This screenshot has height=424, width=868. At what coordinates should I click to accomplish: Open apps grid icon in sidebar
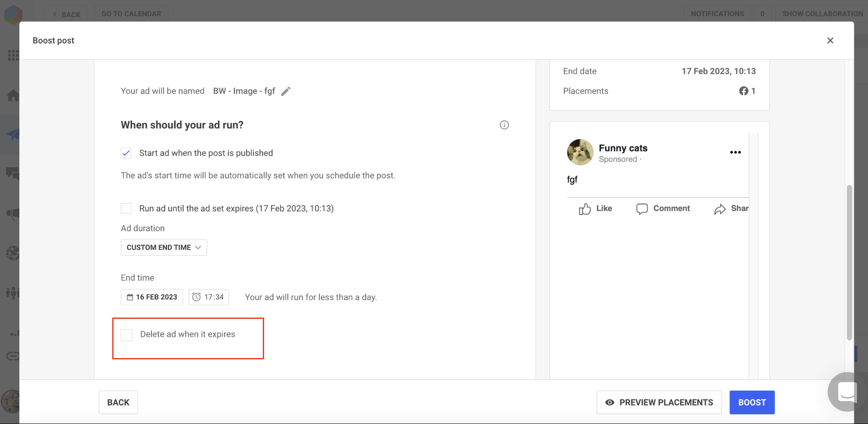tap(13, 55)
